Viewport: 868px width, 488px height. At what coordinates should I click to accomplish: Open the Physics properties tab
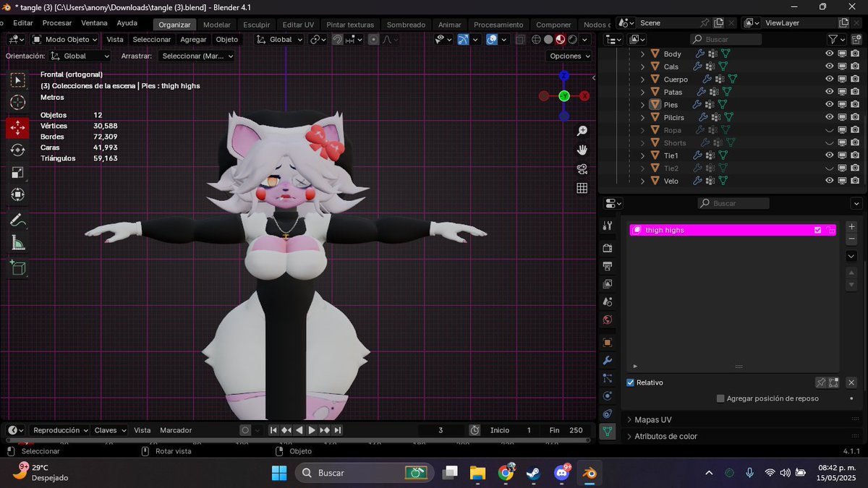pyautogui.click(x=608, y=395)
